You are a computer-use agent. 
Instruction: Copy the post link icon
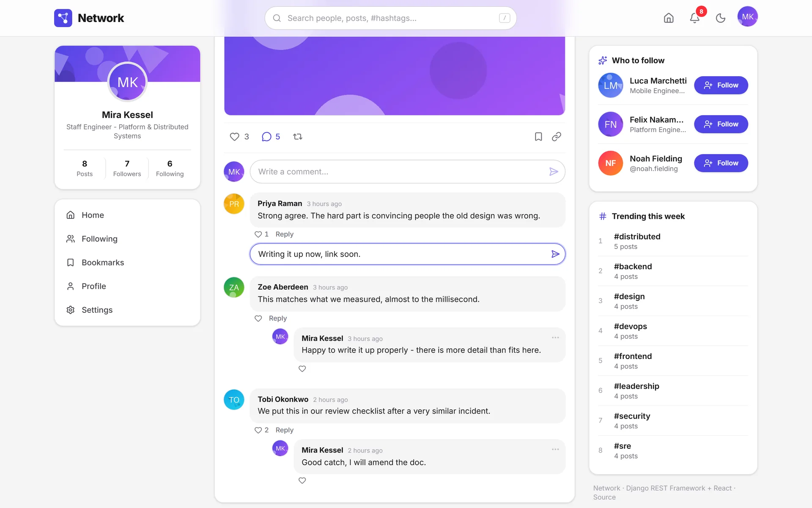[557, 137]
